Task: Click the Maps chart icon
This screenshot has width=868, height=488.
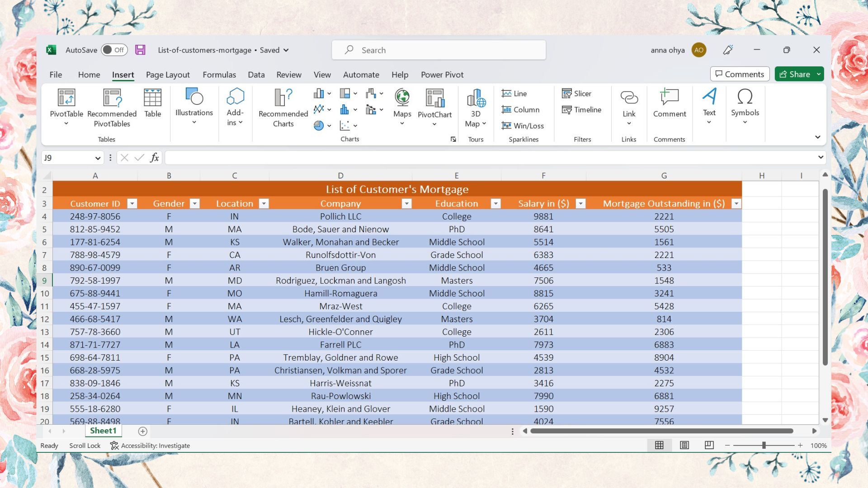Action: [402, 103]
